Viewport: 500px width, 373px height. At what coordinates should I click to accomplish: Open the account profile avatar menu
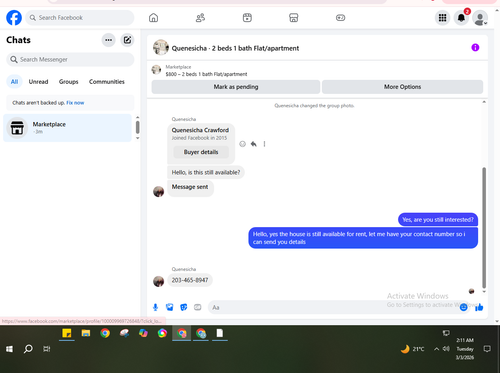coord(480,18)
